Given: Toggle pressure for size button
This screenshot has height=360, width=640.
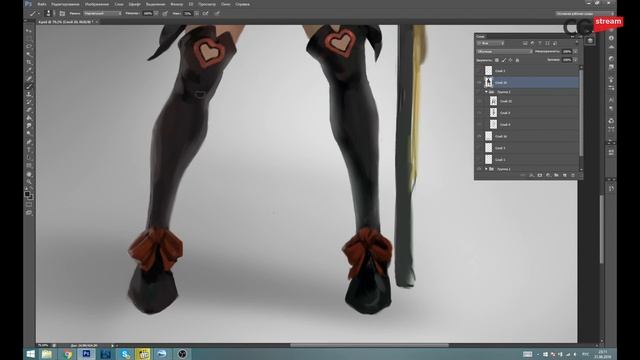Looking at the screenshot, I should pos(217,13).
